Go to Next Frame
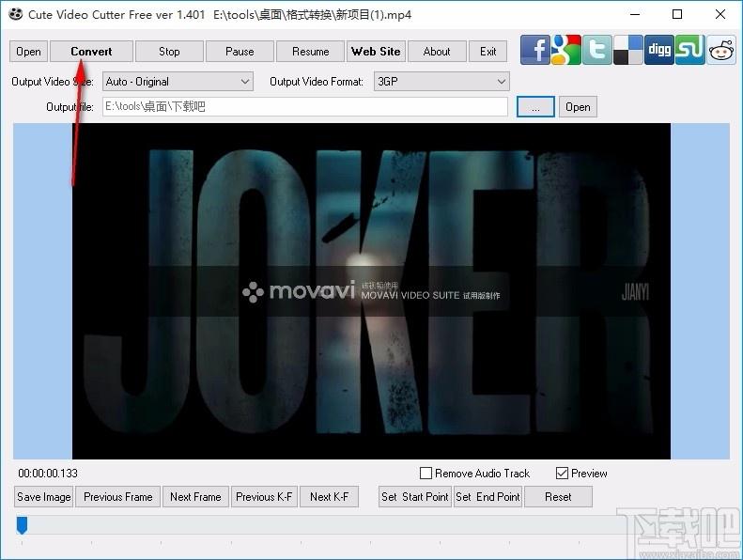This screenshot has width=743, height=560. pos(195,497)
